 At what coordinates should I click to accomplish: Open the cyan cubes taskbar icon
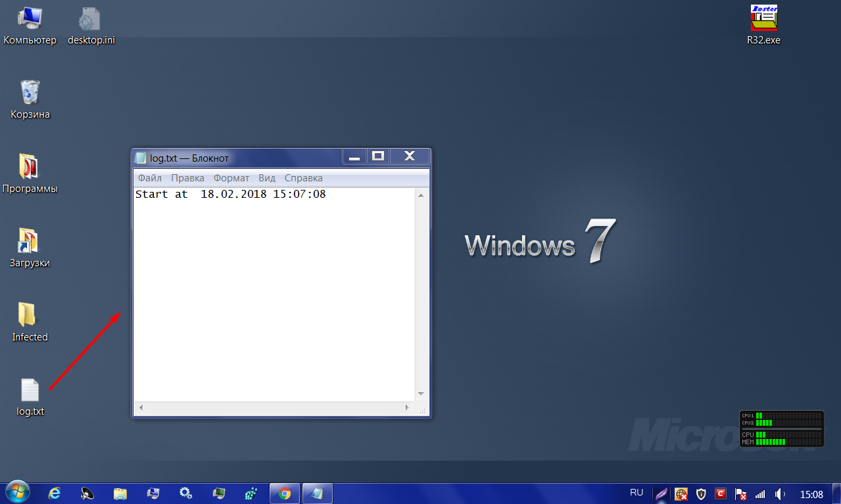click(x=251, y=493)
